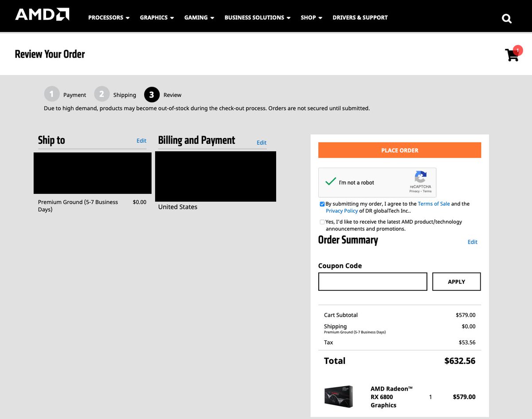The height and width of the screenshot is (419, 532).
Task: Click the Cart Subtotal label
Action: click(x=341, y=315)
